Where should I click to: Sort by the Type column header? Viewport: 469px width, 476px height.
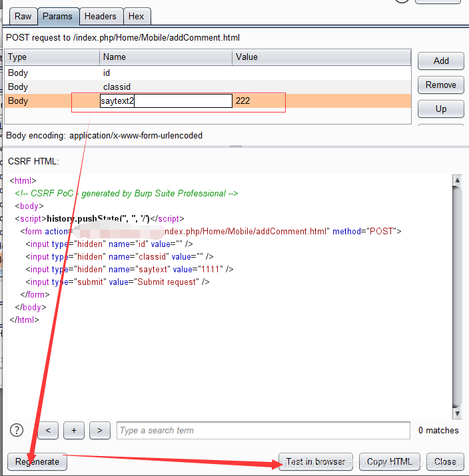click(x=52, y=57)
